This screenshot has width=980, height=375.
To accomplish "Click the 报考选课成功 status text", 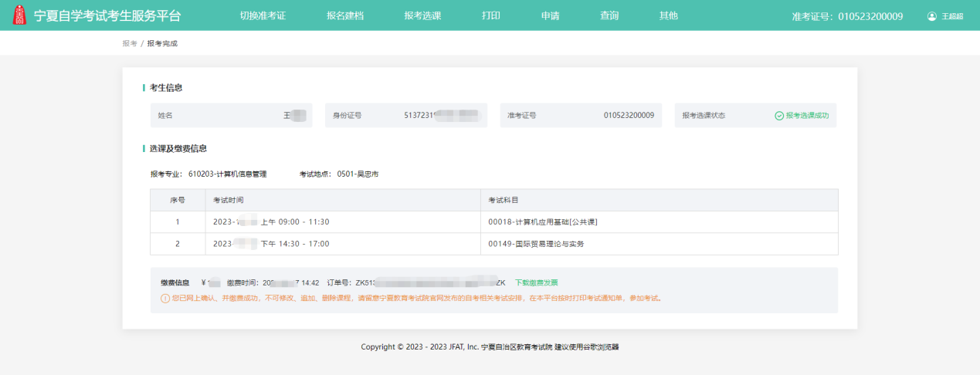I will click(807, 116).
